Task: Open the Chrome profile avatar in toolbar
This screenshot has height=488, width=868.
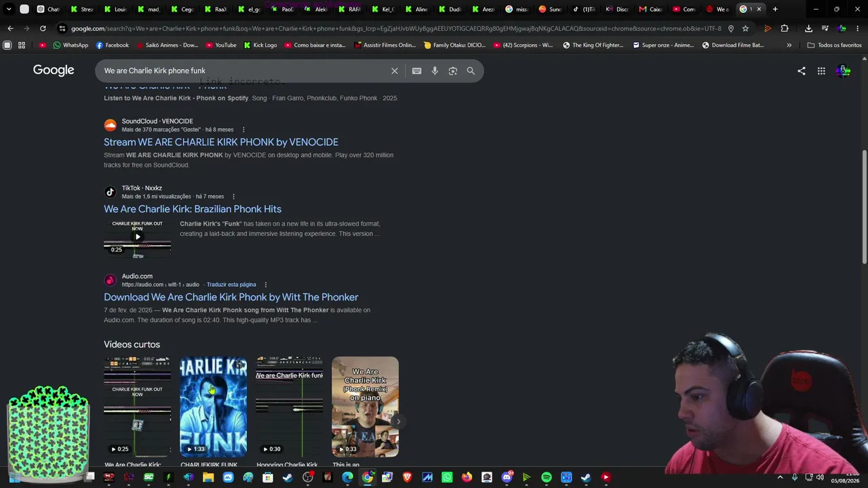Action: pyautogui.click(x=842, y=28)
